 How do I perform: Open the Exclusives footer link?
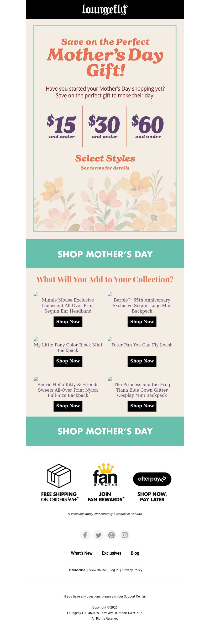pos(112,553)
